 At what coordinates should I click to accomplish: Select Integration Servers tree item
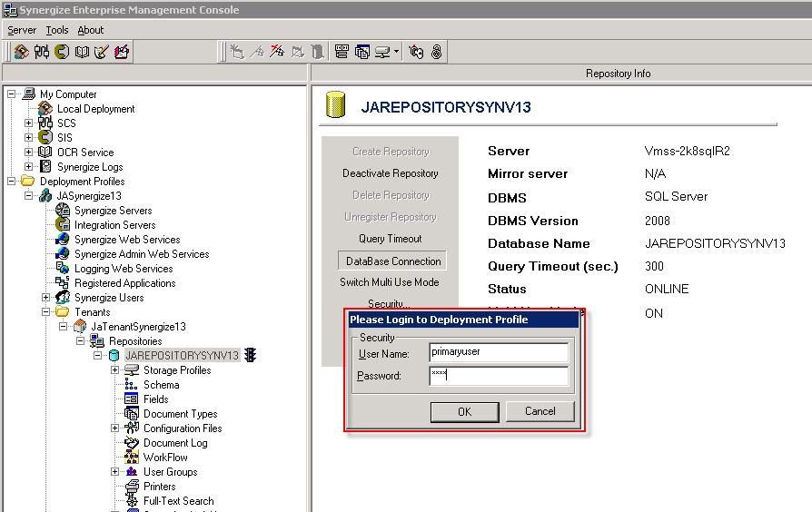[x=115, y=225]
